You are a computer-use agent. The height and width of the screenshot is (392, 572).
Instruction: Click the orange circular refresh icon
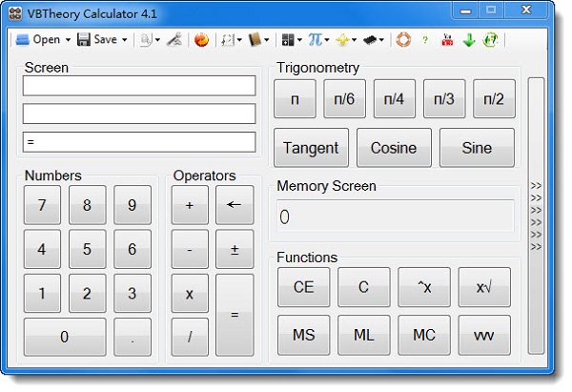201,39
